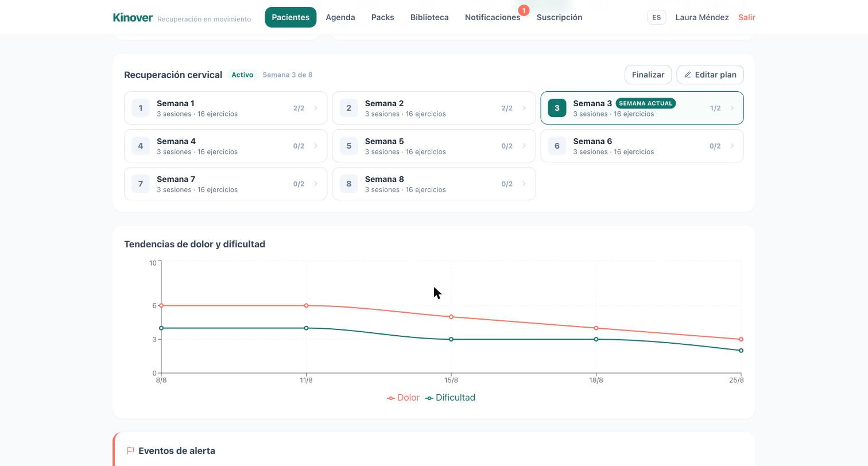Click the number 5 week badge
Image resolution: width=868 pixels, height=466 pixels.
pyautogui.click(x=348, y=146)
